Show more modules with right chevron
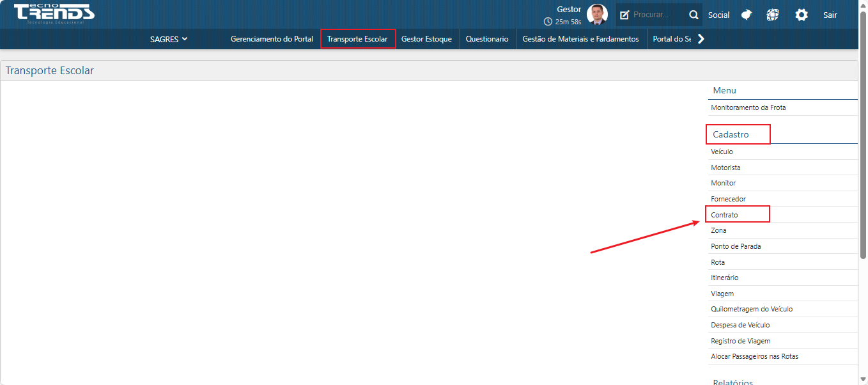The width and height of the screenshot is (868, 385). [x=701, y=39]
